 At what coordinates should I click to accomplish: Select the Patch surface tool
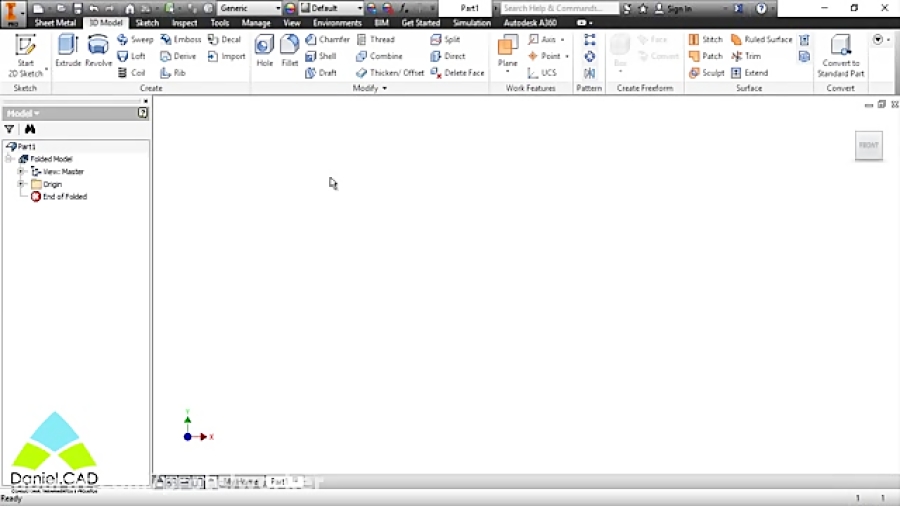pyautogui.click(x=705, y=56)
